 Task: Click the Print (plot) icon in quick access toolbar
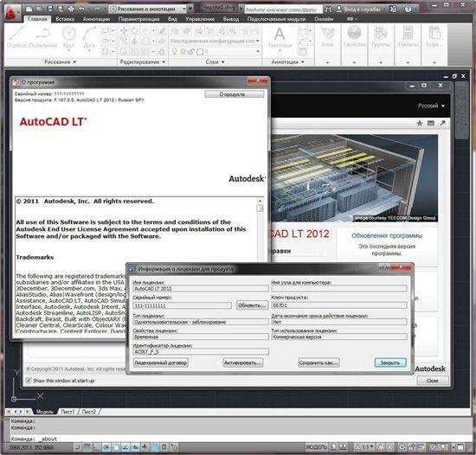[71, 9]
